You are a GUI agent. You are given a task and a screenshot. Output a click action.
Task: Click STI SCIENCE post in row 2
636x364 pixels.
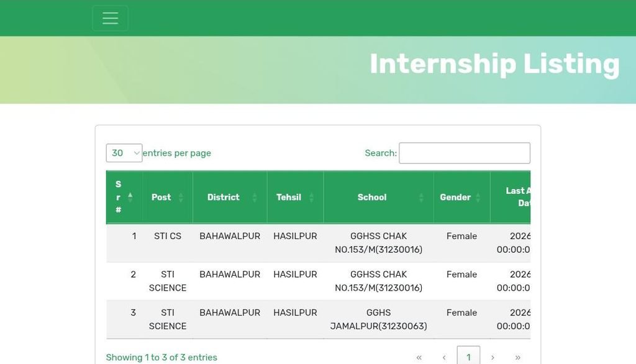coord(168,281)
